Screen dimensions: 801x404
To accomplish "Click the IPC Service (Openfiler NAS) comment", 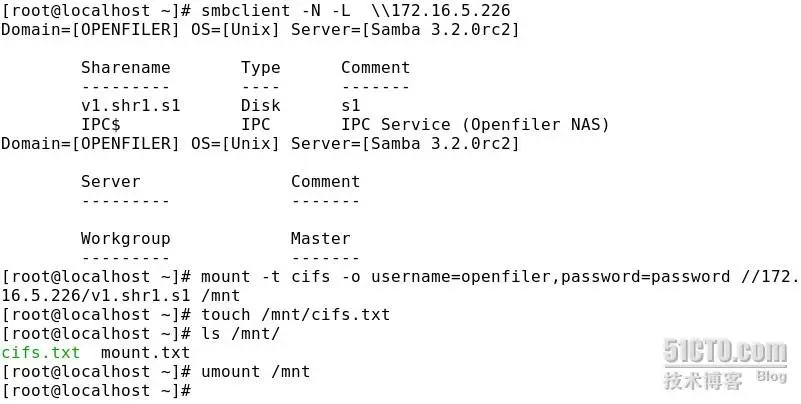I will pyautogui.click(x=475, y=125).
